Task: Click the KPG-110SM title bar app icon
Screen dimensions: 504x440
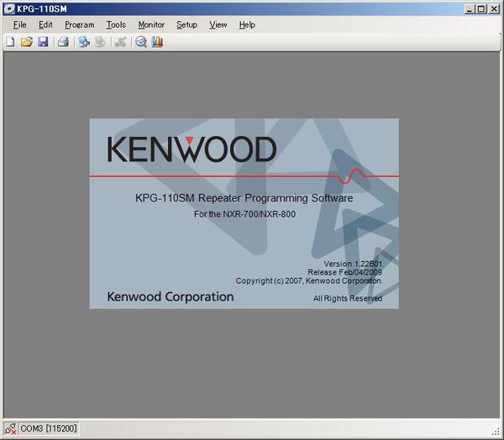Action: (x=9, y=8)
